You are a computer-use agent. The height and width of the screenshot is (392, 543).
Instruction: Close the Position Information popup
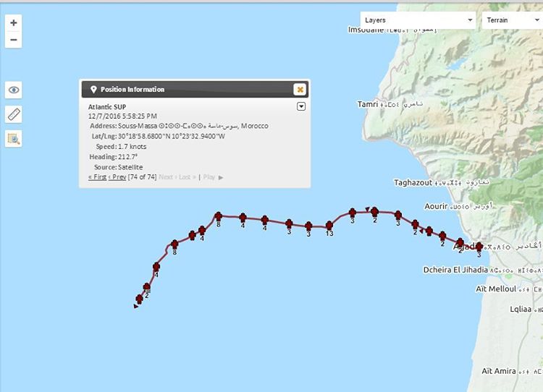coord(299,89)
